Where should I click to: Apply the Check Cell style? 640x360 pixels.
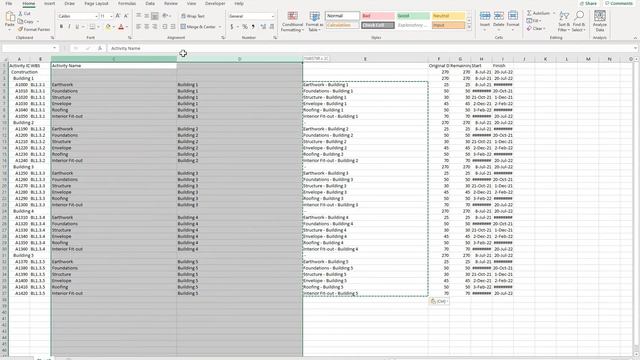coord(378,25)
